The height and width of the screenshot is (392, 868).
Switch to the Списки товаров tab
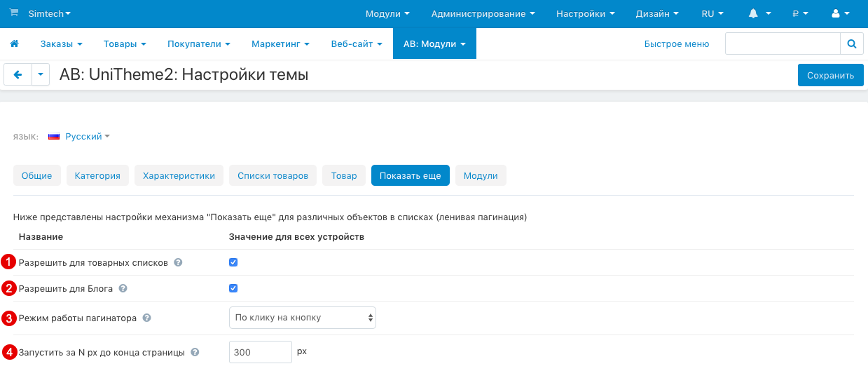[273, 176]
